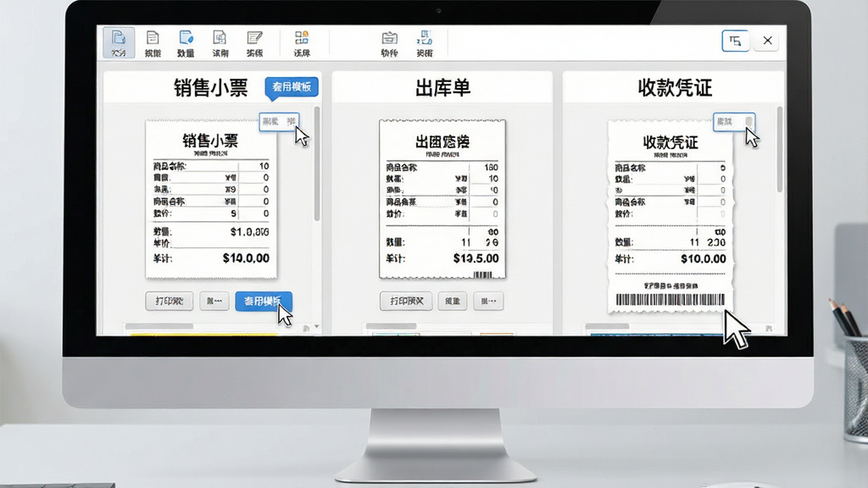This screenshot has width=868, height=488.
Task: Click the lined-document toolbar icon
Action: (153, 43)
